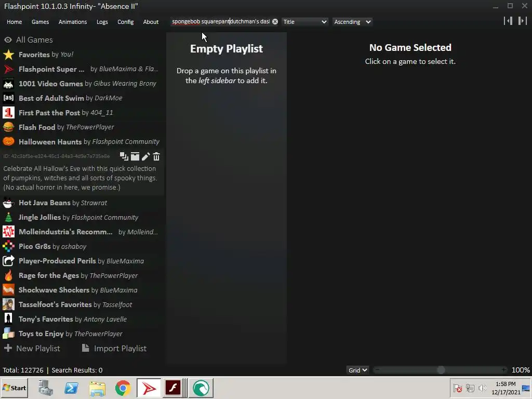This screenshot has height=399, width=532.
Task: Open the Title sort-by dropdown
Action: (304, 22)
